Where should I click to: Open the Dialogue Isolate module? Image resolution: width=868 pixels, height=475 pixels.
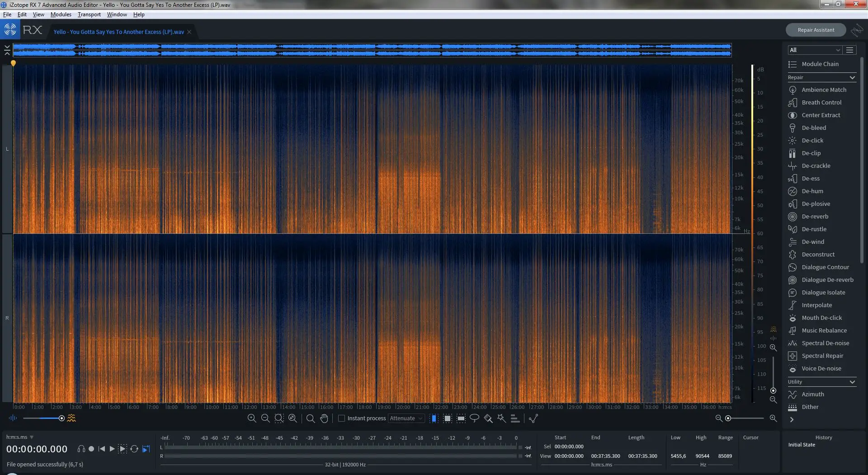tap(817, 292)
